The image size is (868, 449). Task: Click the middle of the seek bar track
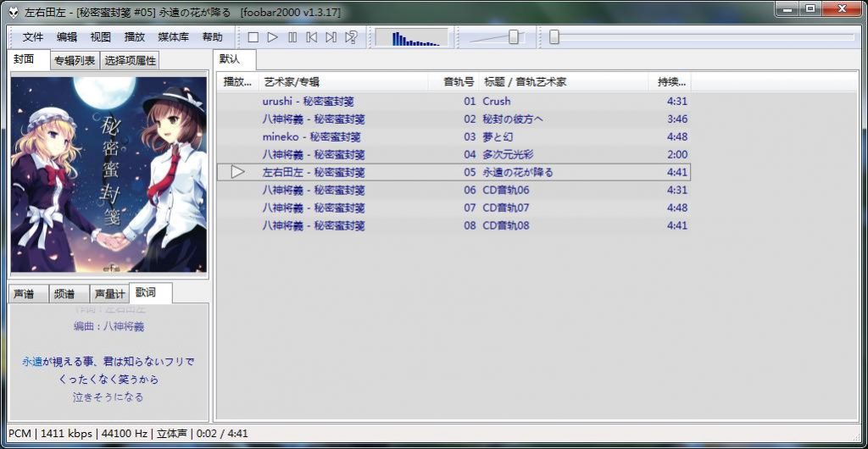pyautogui.click(x=702, y=37)
